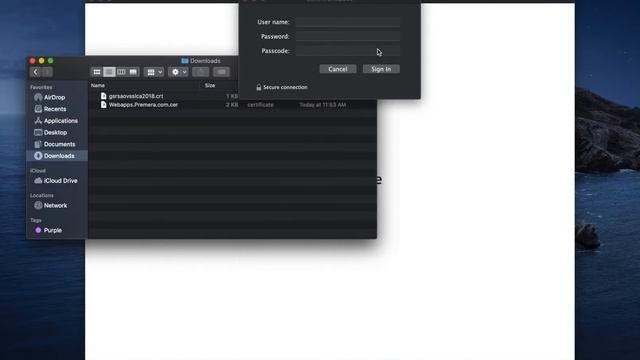This screenshot has height=360, width=640.
Task: Switch Finder to list view
Action: [109, 72]
